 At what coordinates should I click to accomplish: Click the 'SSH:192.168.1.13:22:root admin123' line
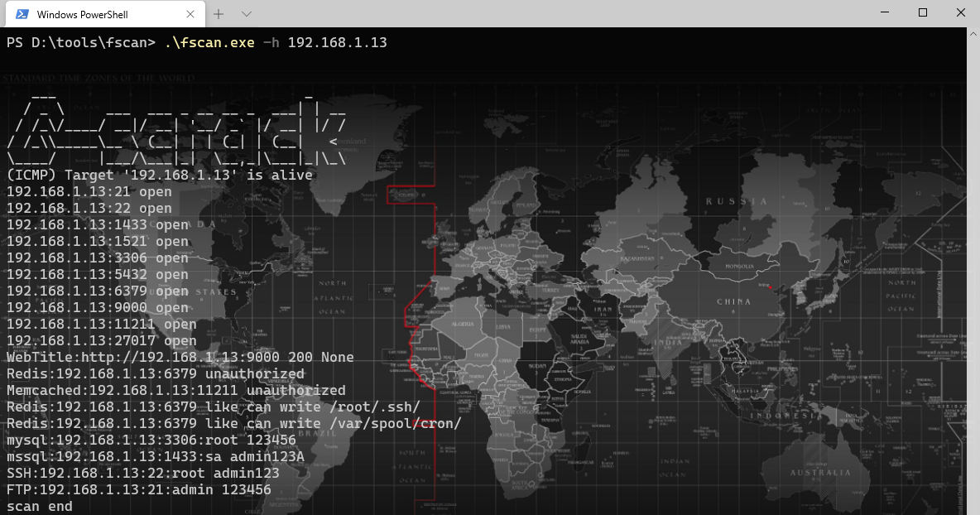(x=143, y=473)
